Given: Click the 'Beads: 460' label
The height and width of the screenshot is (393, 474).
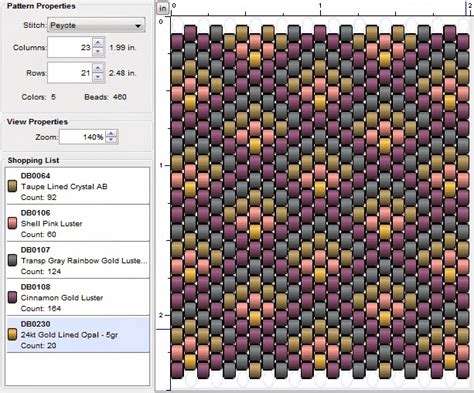Looking at the screenshot, I should coord(105,97).
